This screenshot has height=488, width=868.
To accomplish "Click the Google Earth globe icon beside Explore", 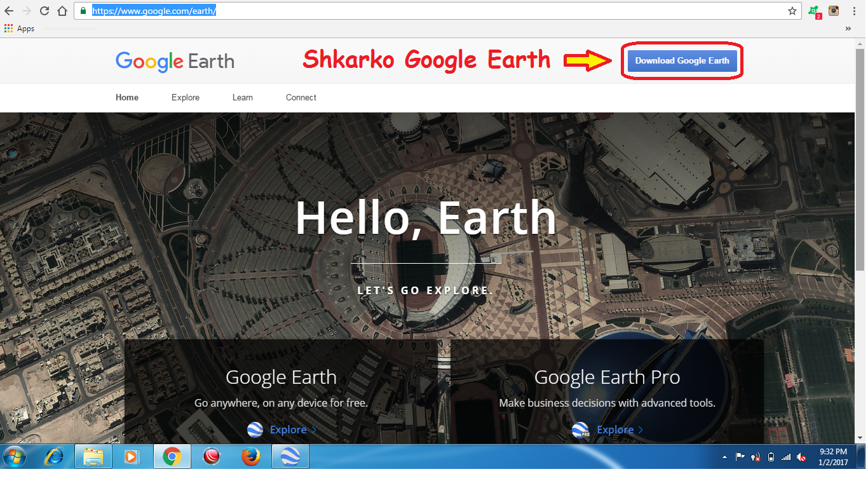I will pos(255,430).
